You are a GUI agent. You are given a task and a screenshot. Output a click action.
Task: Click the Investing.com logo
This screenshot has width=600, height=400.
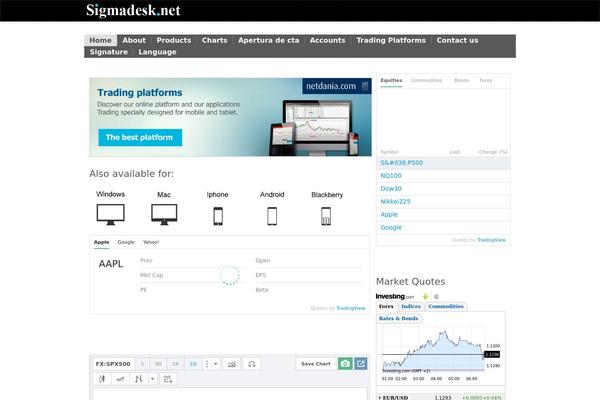[x=395, y=297]
